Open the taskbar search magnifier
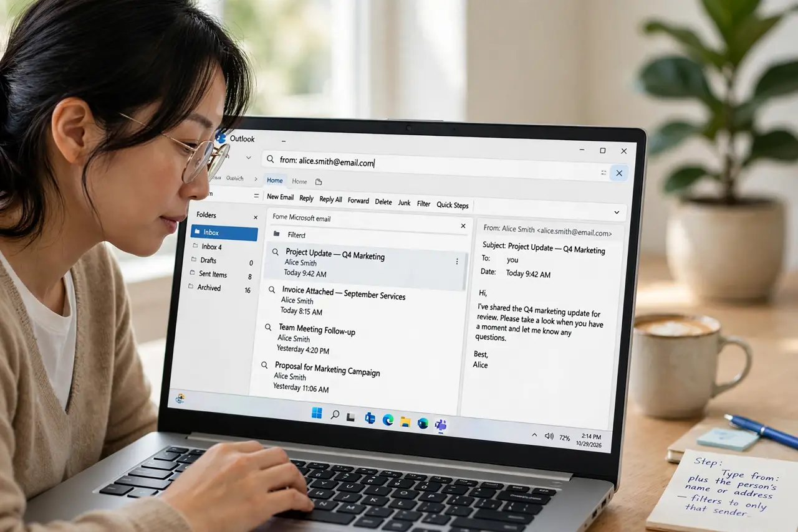Image resolution: width=798 pixels, height=532 pixels. pyautogui.click(x=335, y=415)
